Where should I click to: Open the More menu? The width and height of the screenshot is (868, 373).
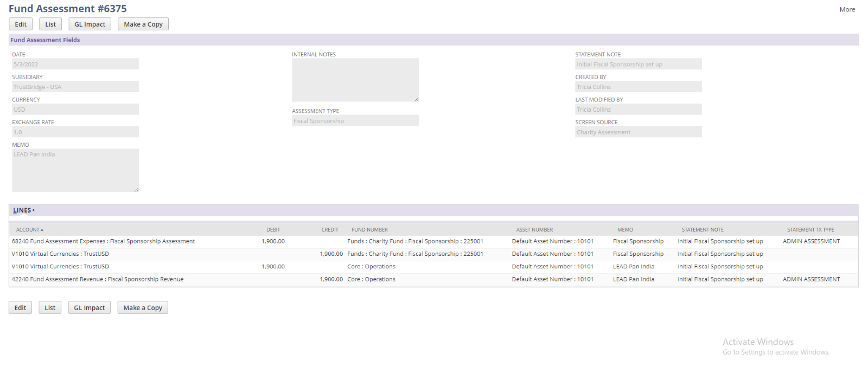847,9
